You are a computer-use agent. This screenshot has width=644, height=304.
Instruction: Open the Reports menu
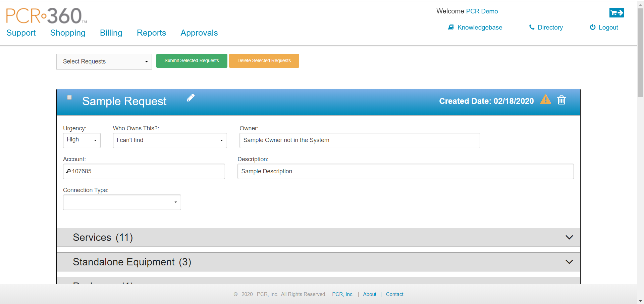pos(151,33)
